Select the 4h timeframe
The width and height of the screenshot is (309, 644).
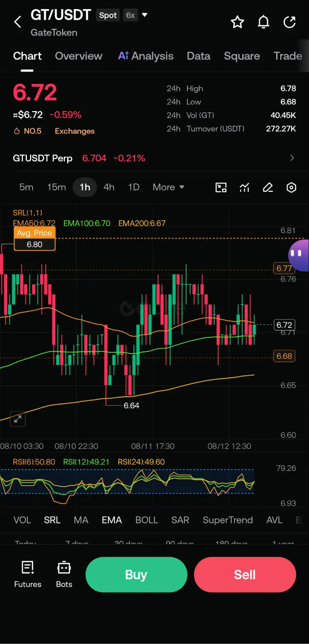[109, 187]
